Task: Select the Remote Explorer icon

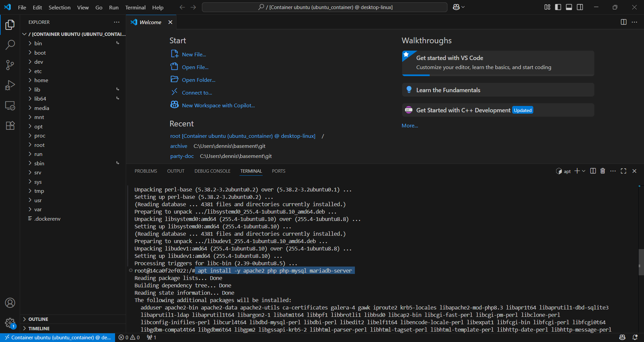Action: [x=10, y=106]
